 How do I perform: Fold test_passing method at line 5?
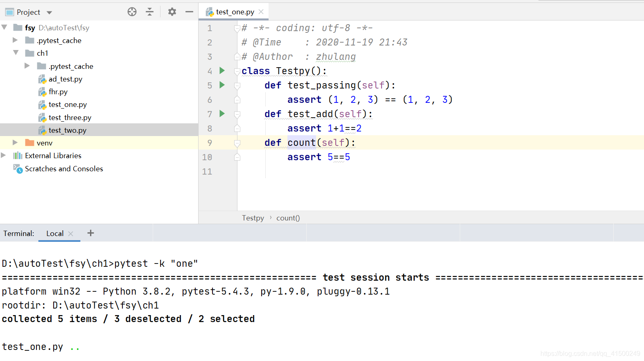(237, 86)
